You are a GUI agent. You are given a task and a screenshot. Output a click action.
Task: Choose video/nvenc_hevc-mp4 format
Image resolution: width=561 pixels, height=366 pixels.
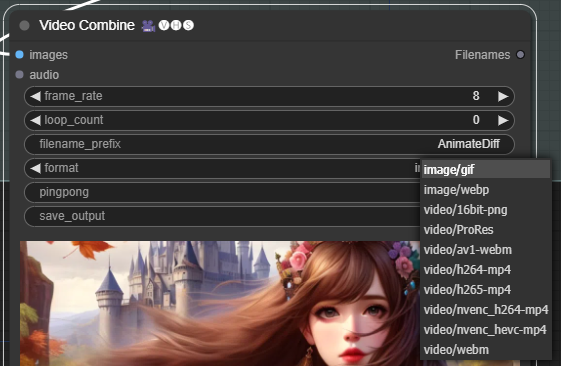coord(486,330)
